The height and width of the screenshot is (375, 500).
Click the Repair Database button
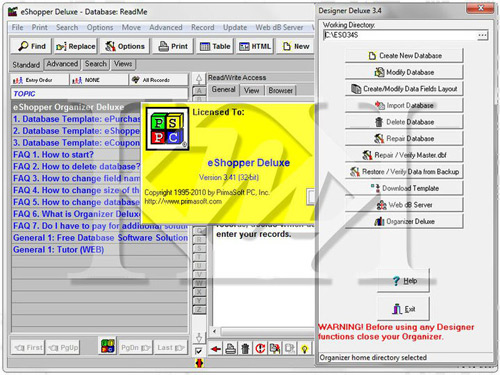point(404,138)
